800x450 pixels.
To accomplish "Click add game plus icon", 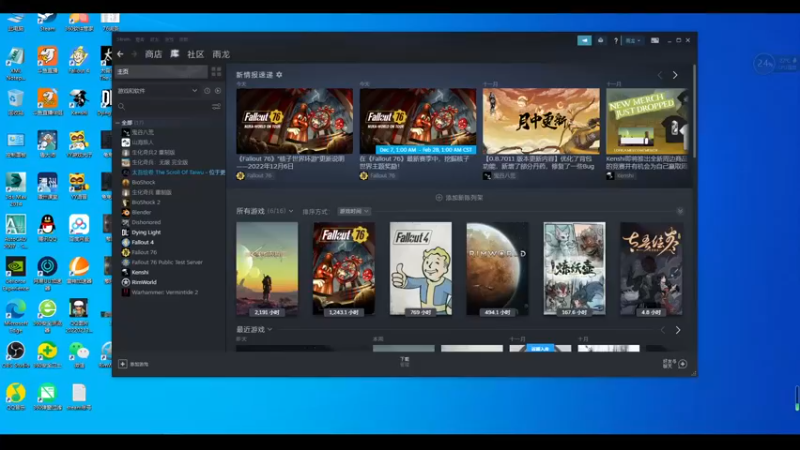I will (x=122, y=364).
